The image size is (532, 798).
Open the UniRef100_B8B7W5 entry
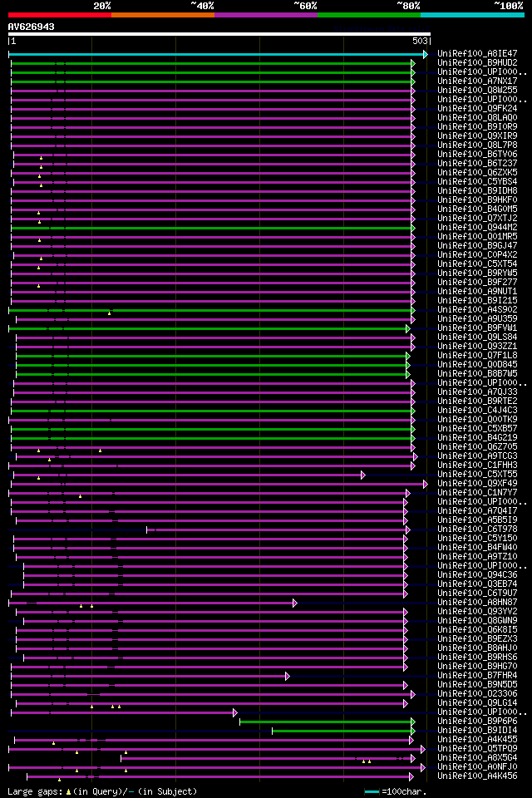477,374
